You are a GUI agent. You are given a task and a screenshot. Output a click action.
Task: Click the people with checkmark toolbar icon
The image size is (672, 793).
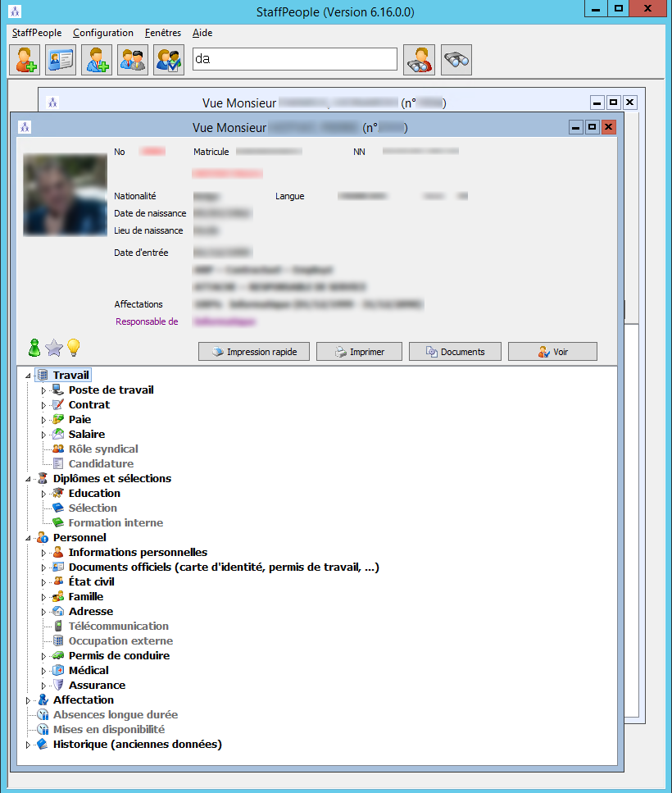tap(169, 60)
